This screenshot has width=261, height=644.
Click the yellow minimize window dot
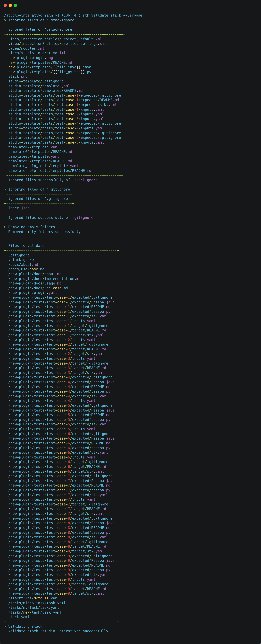tap(10, 5)
